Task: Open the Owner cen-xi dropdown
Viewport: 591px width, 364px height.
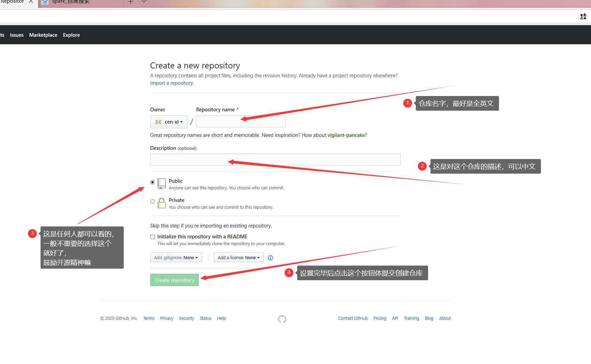Action: pos(169,122)
